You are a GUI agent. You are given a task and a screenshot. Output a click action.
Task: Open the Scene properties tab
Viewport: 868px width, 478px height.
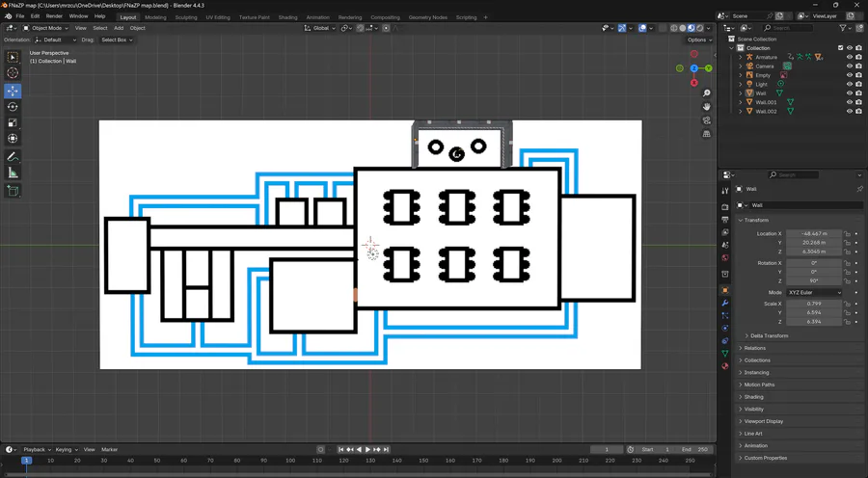(725, 245)
